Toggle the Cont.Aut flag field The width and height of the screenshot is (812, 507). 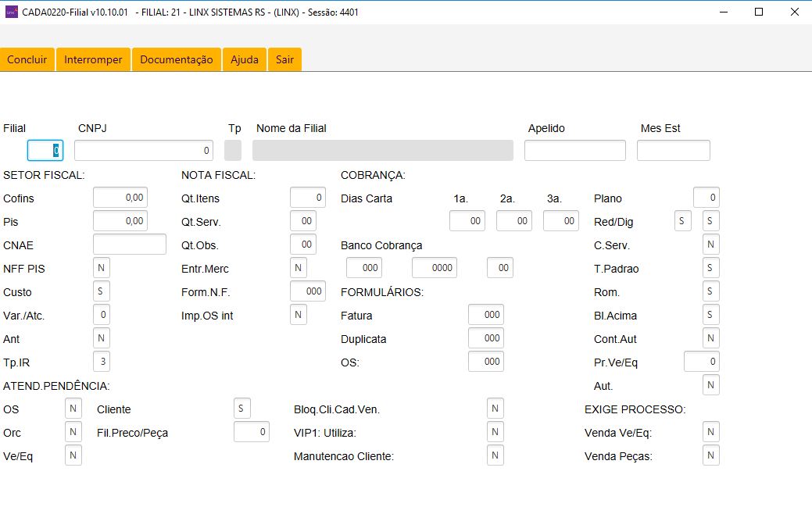pos(711,337)
